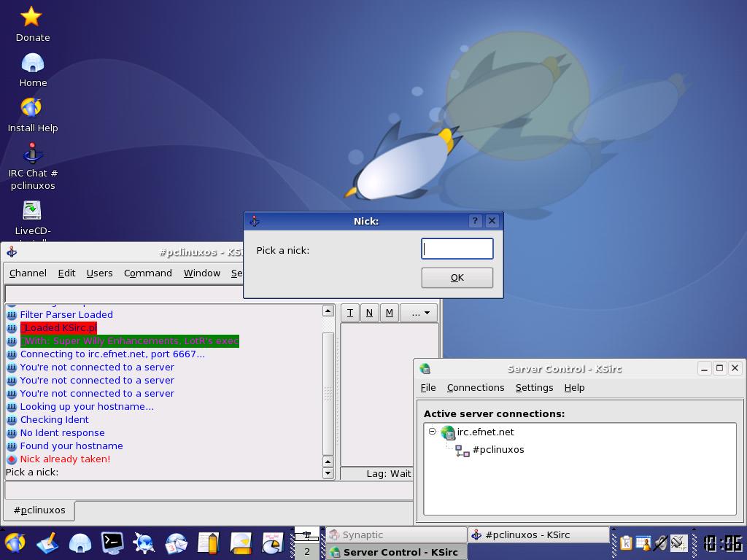Click the chat log scroll down arrow at bottom
Screen dimensions: 747x560
328,472
